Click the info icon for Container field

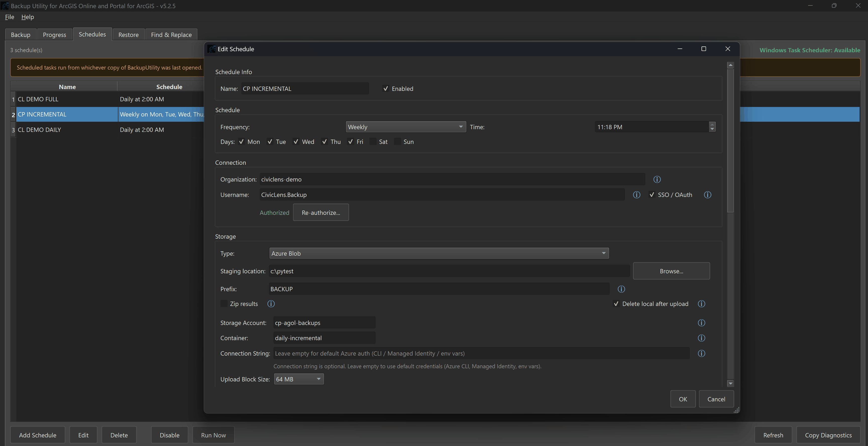coord(701,338)
